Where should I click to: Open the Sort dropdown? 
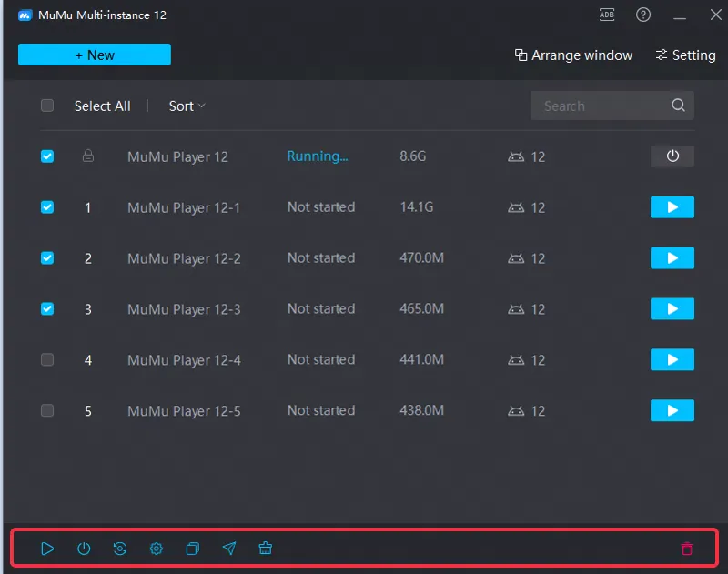187,106
